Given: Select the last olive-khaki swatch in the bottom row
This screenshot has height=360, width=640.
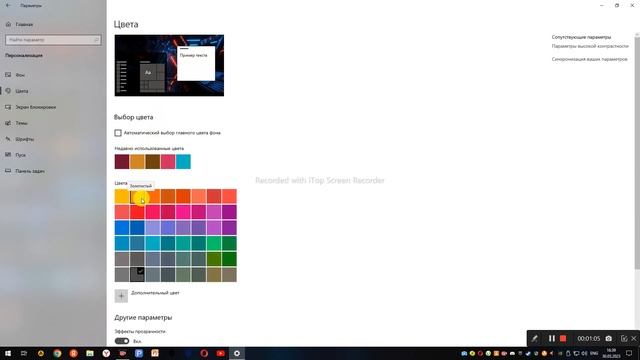Looking at the screenshot, I should pos(229,274).
